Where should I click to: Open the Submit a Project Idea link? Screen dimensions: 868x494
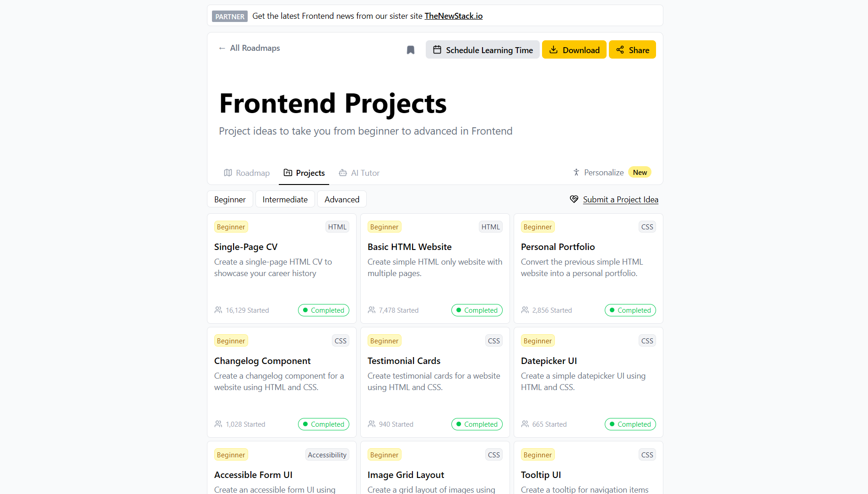[620, 200]
